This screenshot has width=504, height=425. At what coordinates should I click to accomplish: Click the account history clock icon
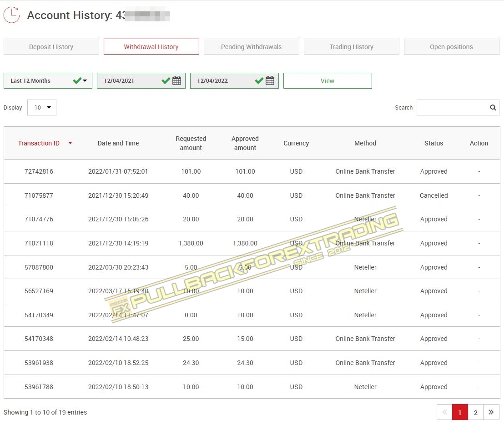tap(11, 15)
